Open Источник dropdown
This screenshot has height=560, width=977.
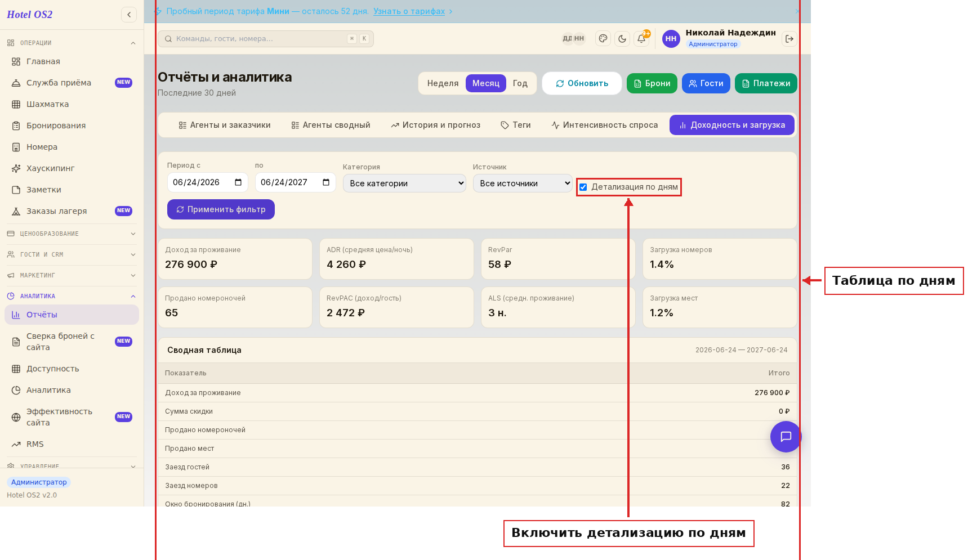pos(523,183)
